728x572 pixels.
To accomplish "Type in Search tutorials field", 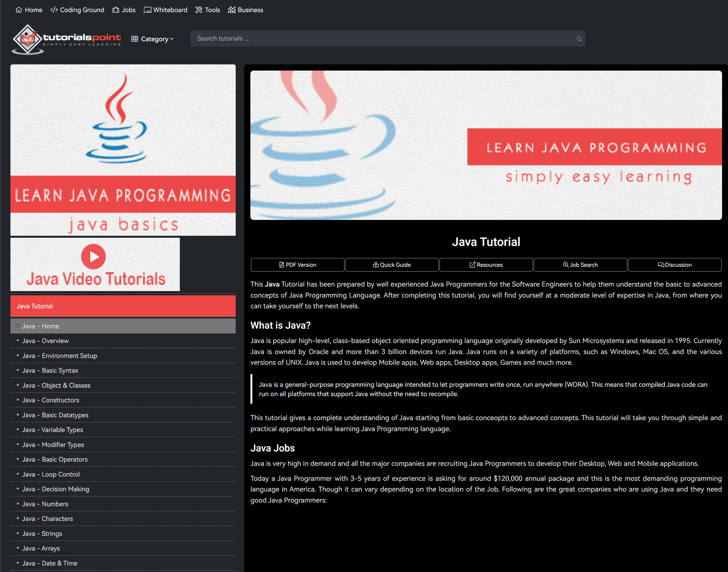I will point(382,38).
